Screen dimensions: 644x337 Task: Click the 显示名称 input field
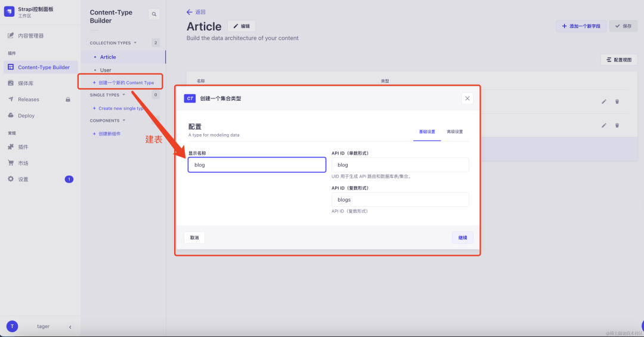(x=257, y=165)
